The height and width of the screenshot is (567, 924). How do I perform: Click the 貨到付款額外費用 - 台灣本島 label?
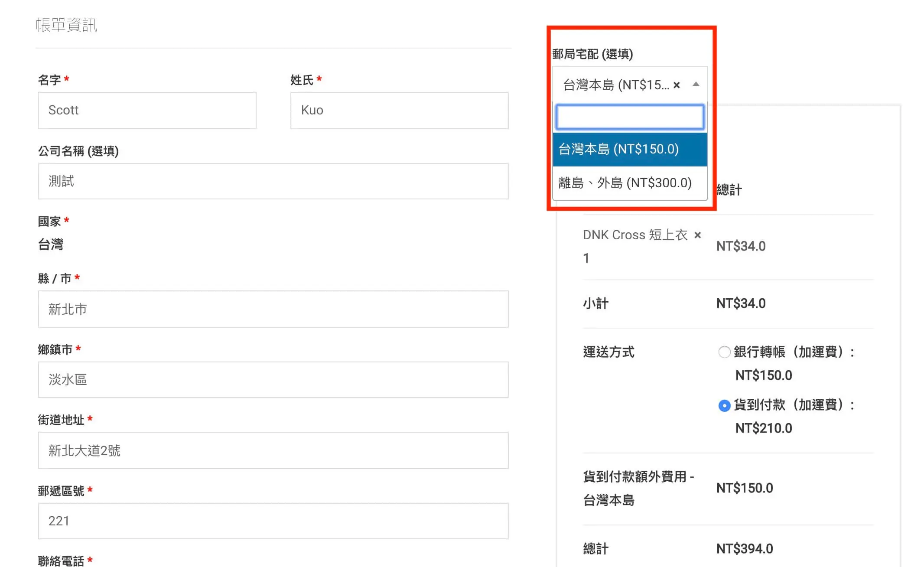(639, 489)
